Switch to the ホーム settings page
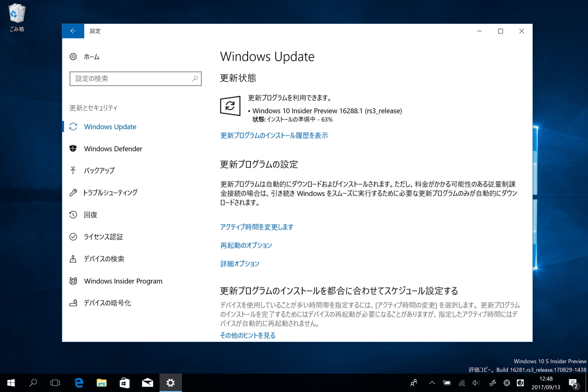Screen dimensions: 588x392 pyautogui.click(x=91, y=57)
